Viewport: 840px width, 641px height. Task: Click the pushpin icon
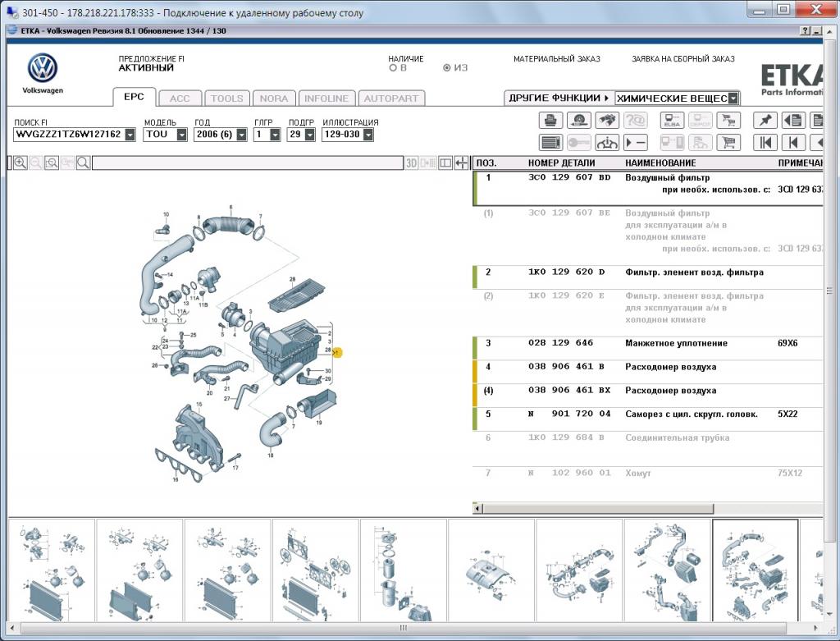(x=765, y=120)
